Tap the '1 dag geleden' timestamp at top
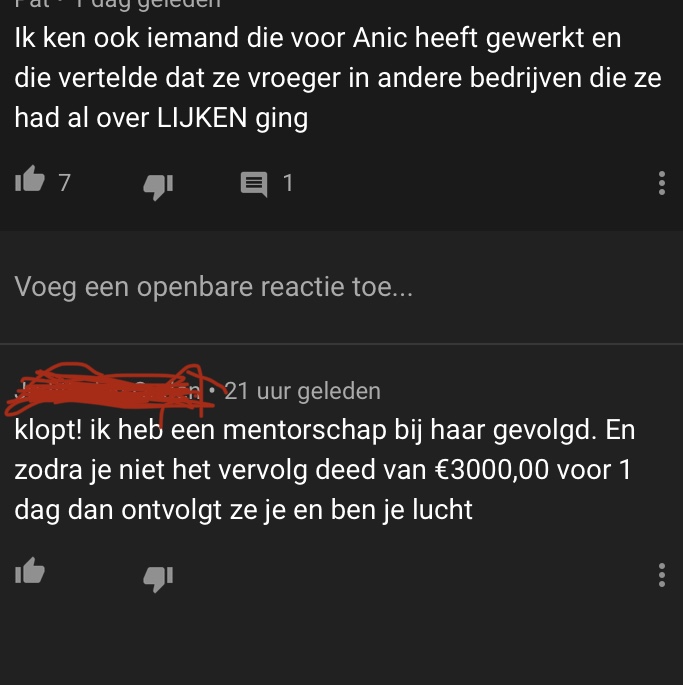Viewport: 683px width, 685px height. click(148, 3)
